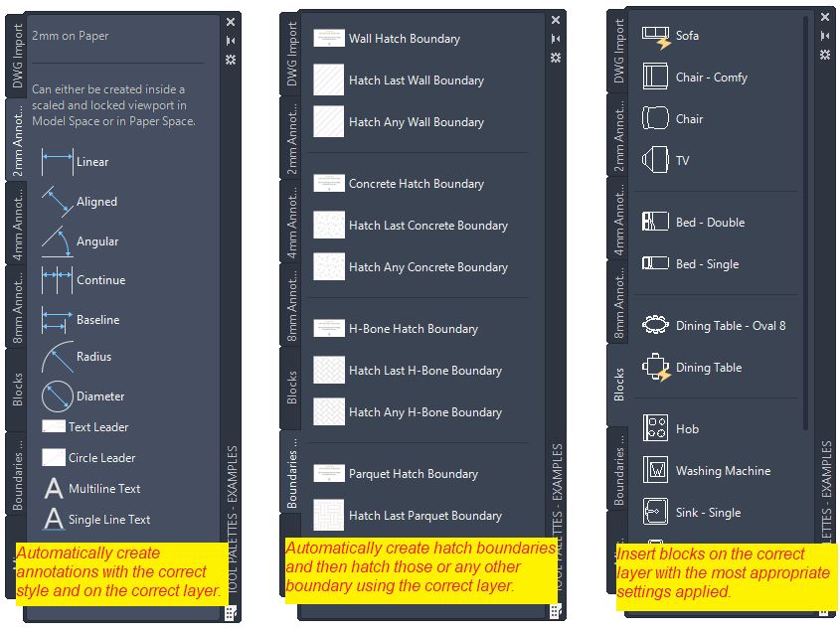Open properties menu of the hatch boundaries palette
This screenshot has height=631, width=840.
[555, 58]
